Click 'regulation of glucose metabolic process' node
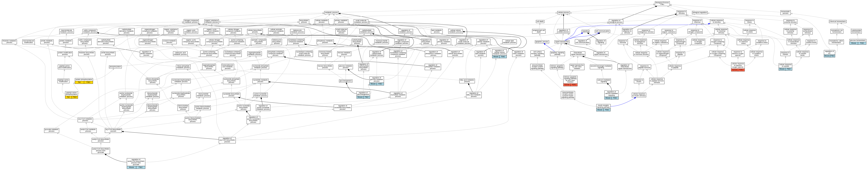The image size is (868, 170). 376,81
